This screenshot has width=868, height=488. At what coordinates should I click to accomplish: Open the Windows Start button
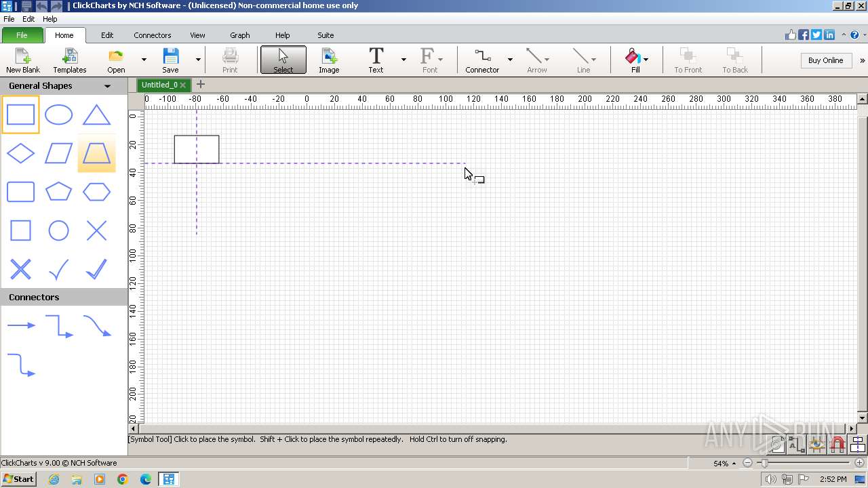point(18,479)
